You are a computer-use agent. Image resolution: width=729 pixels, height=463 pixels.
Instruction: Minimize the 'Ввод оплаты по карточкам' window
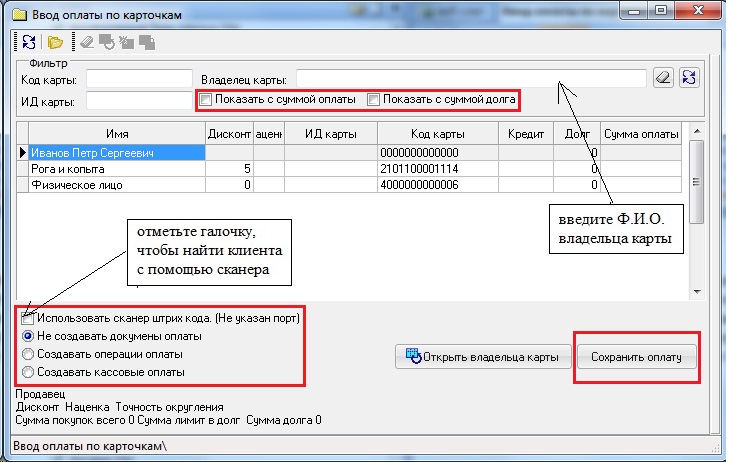pos(635,11)
